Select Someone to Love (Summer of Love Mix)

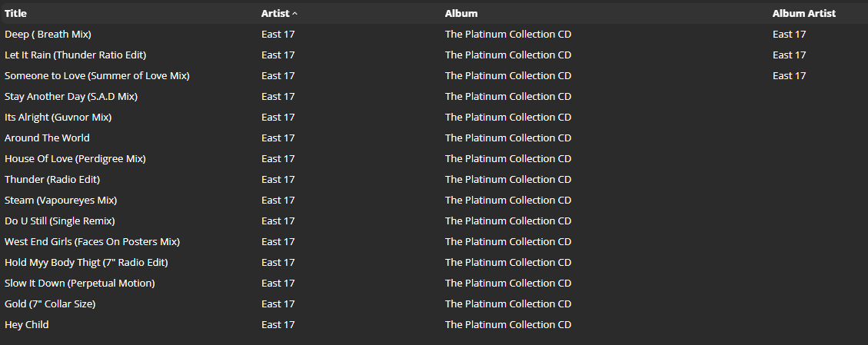(x=97, y=75)
